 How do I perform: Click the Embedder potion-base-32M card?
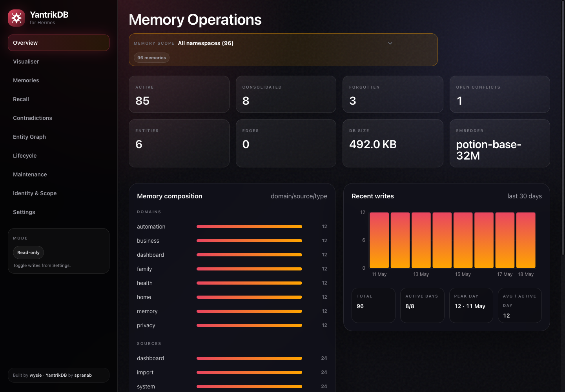500,143
